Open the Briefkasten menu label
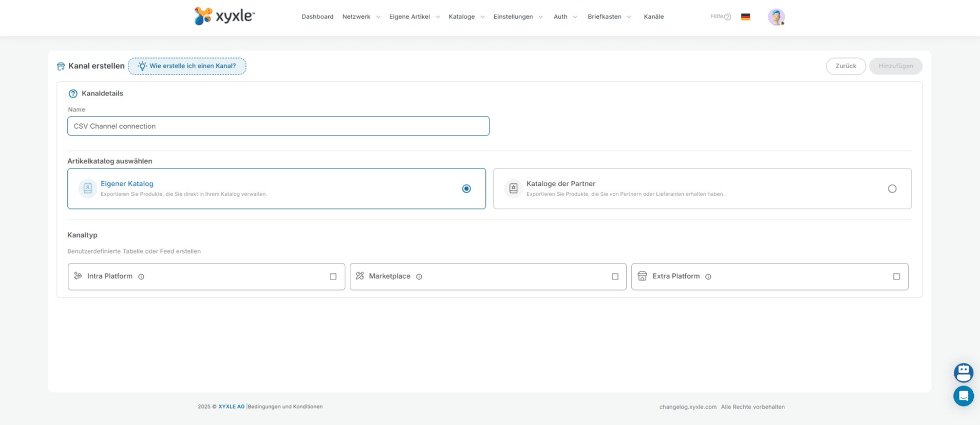The image size is (980, 425). [x=605, y=17]
